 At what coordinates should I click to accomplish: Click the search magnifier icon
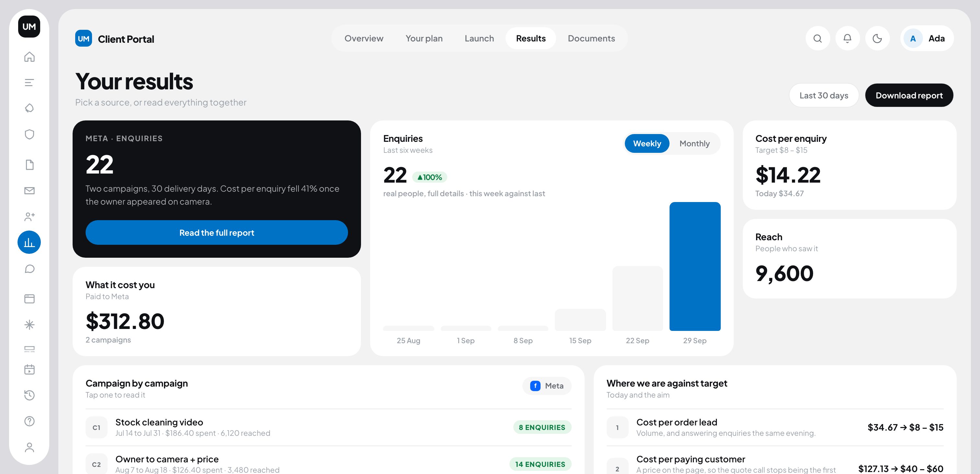(818, 39)
